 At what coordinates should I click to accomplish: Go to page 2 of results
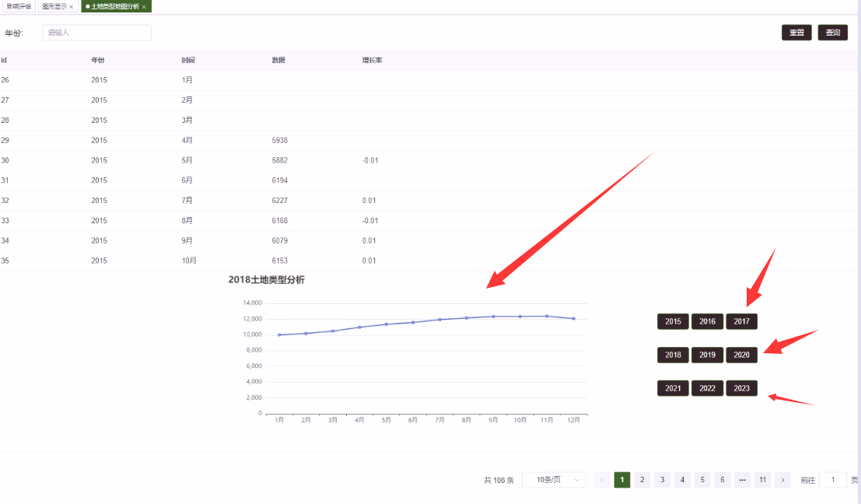pyautogui.click(x=642, y=480)
